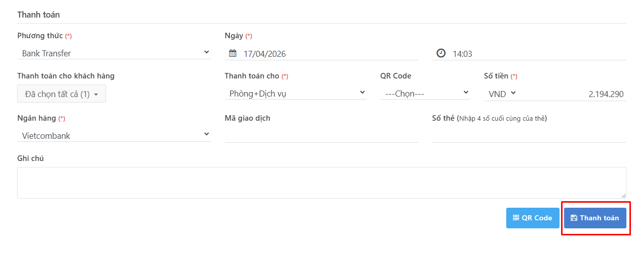Open the Ngân hàng dropdown showing Vietcombank
This screenshot has height=256, width=644.
[x=114, y=135]
